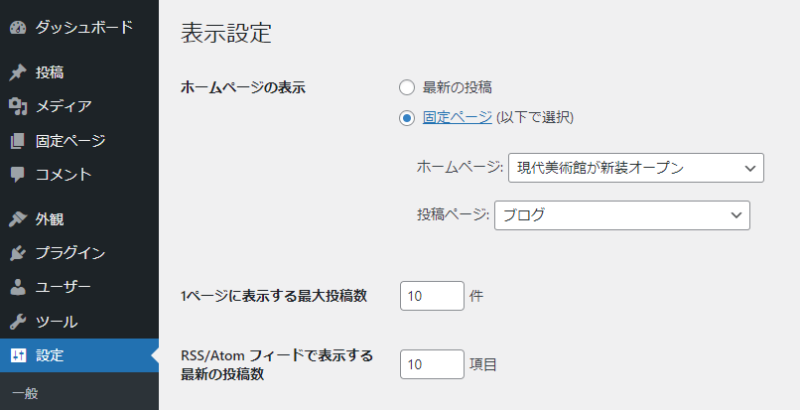The height and width of the screenshot is (410, 800).
Task: Open the 投稿ページ dropdown showing ブログ
Action: coord(622,215)
